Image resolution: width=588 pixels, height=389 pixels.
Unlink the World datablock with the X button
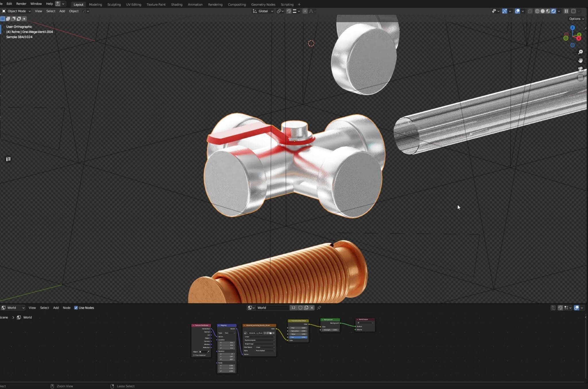click(312, 307)
